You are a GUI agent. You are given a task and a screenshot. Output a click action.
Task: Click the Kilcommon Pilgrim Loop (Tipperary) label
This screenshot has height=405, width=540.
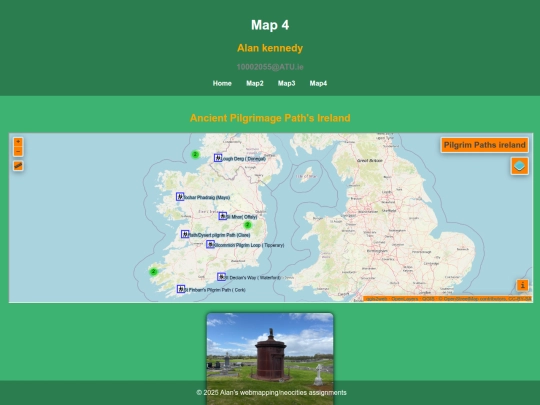(x=249, y=245)
